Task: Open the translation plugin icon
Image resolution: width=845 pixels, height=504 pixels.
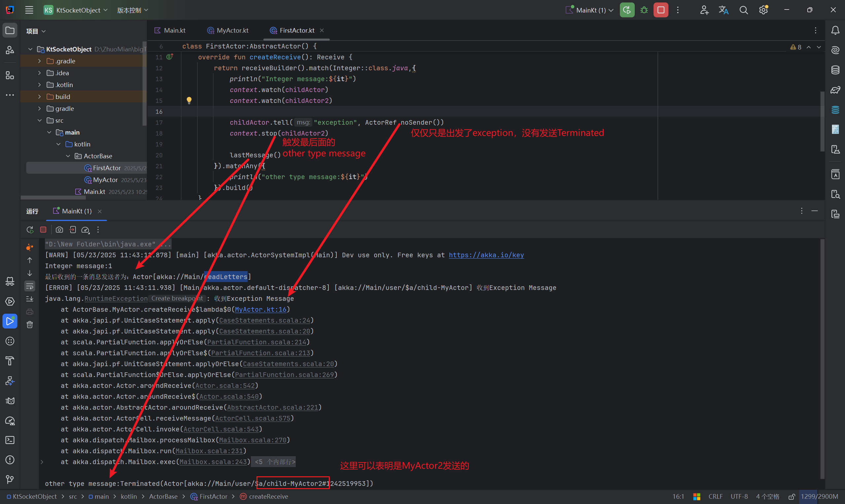Action: click(724, 10)
